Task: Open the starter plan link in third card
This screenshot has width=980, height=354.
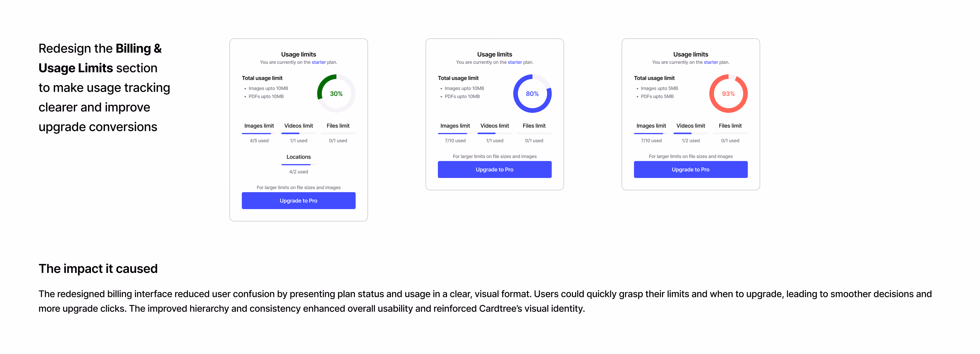Action: click(x=711, y=62)
